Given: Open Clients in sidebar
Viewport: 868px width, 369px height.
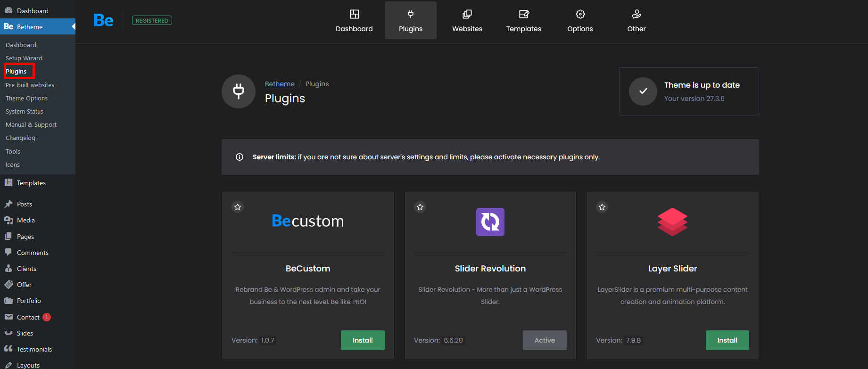Looking at the screenshot, I should (x=38, y=269).
